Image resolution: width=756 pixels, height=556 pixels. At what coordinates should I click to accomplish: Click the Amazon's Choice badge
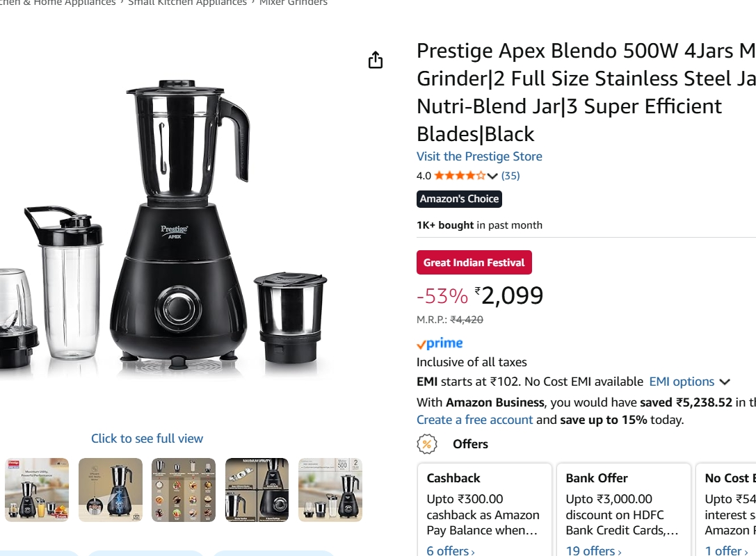tap(458, 198)
